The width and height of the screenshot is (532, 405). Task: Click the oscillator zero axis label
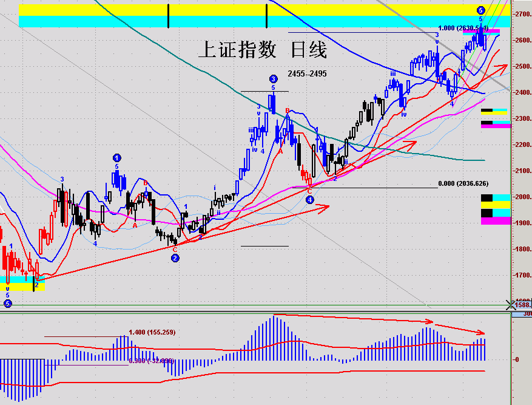pos(517,359)
